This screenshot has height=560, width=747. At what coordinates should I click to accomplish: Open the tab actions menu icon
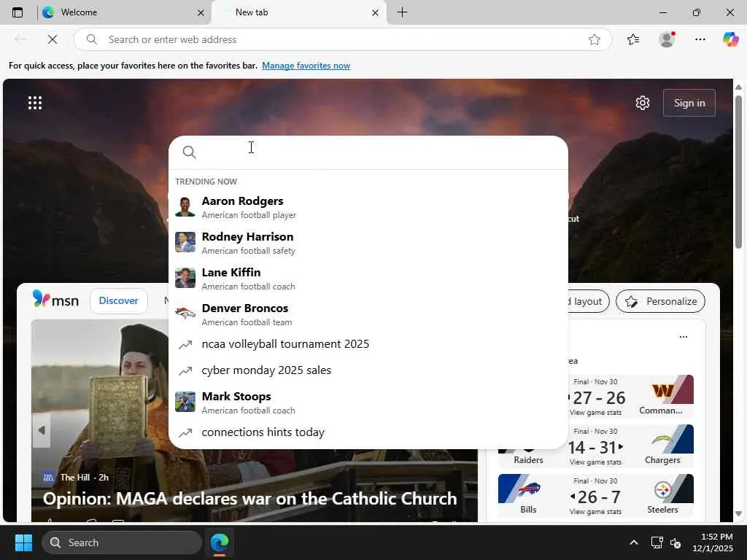(18, 12)
